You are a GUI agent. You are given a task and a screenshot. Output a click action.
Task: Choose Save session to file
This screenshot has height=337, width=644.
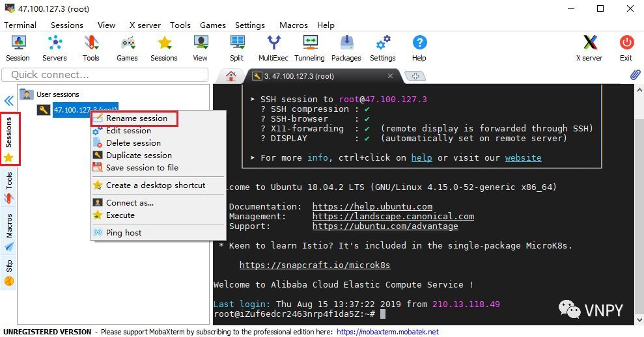(x=158, y=167)
